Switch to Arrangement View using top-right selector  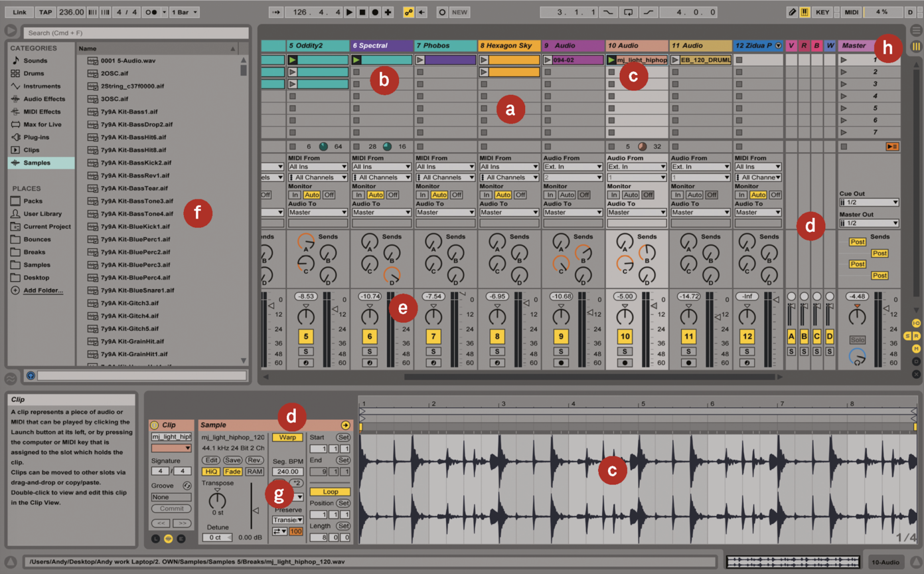click(916, 31)
